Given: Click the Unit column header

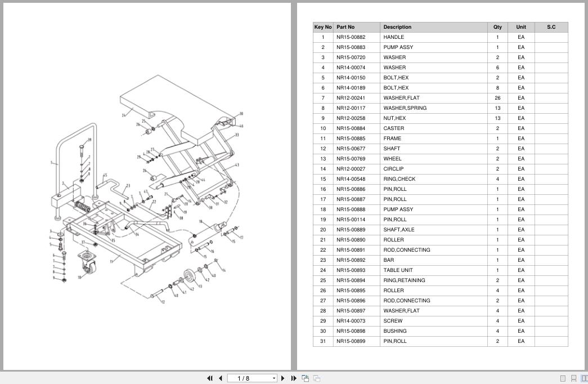Looking at the screenshot, I should (521, 27).
